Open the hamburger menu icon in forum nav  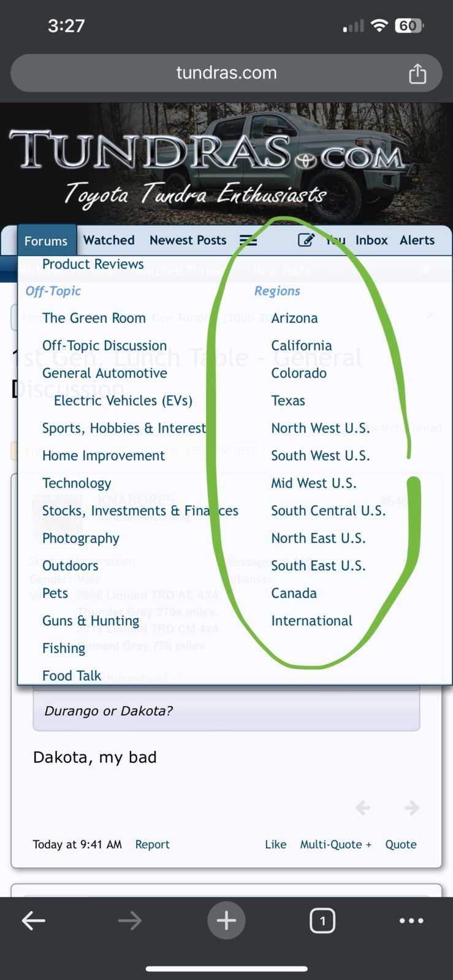pos(248,240)
